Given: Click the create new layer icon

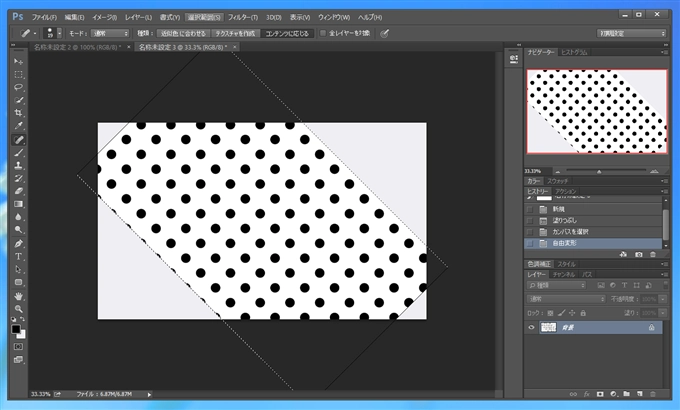Looking at the screenshot, I should (x=640, y=394).
